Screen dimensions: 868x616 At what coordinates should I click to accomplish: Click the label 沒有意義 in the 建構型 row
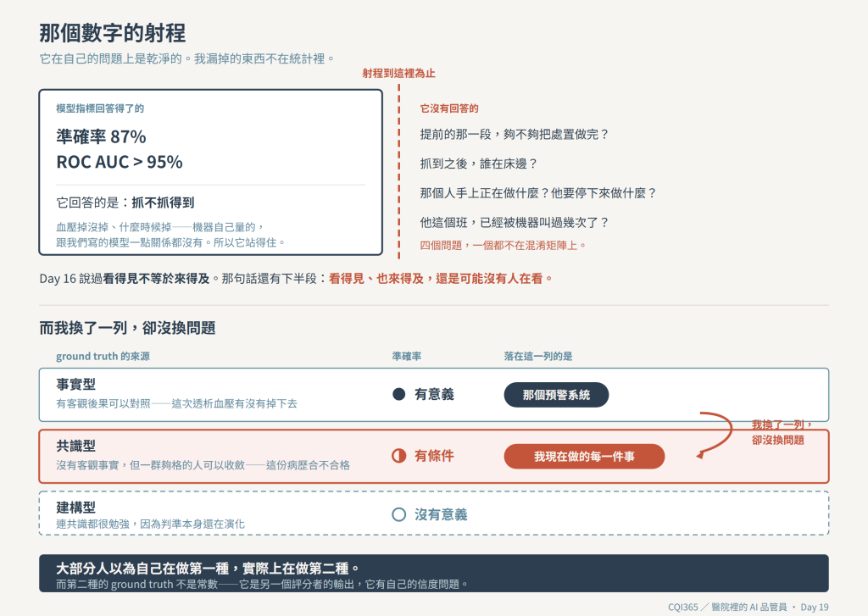(x=441, y=514)
